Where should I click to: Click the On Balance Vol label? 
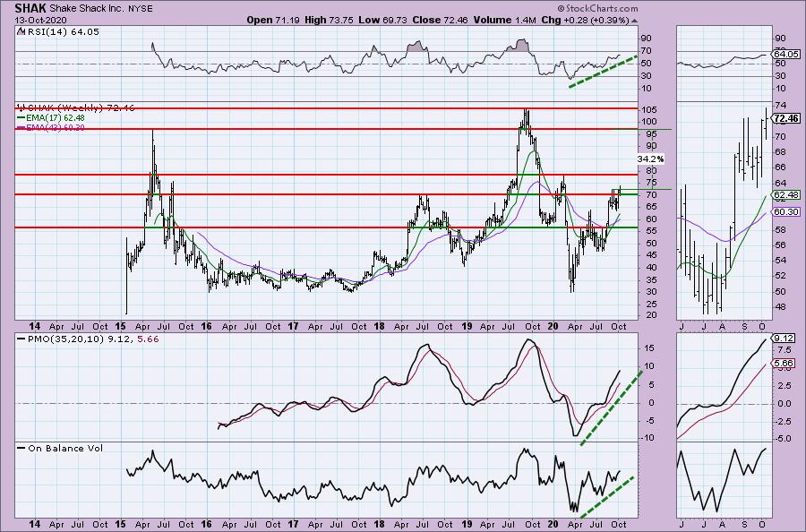click(65, 448)
